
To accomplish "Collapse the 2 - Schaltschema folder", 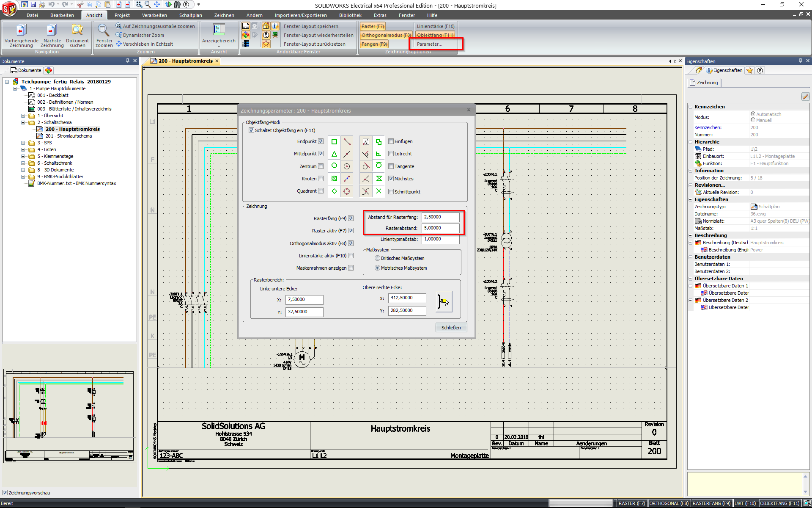I will [x=23, y=122].
